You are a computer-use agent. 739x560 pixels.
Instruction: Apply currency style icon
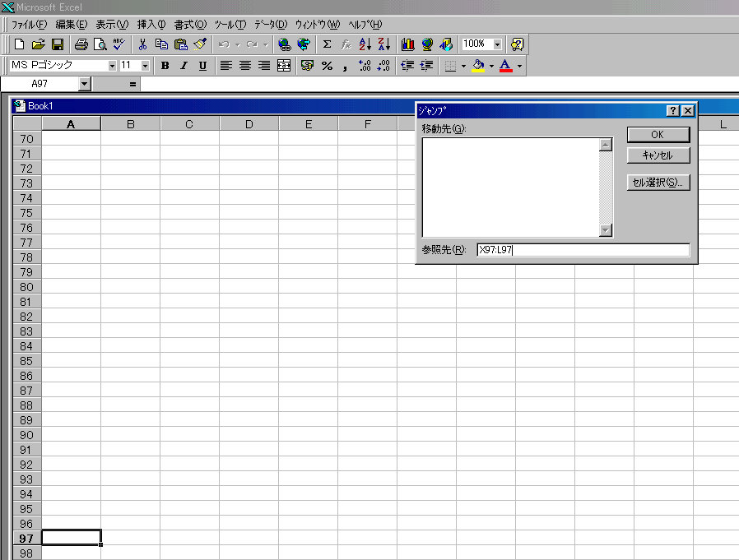click(x=307, y=66)
